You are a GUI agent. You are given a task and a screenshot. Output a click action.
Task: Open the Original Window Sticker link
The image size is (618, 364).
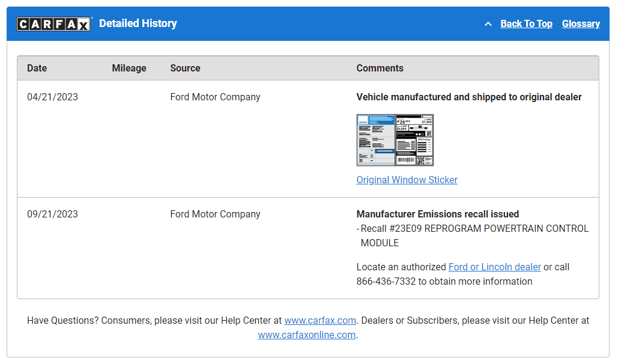[x=407, y=180]
